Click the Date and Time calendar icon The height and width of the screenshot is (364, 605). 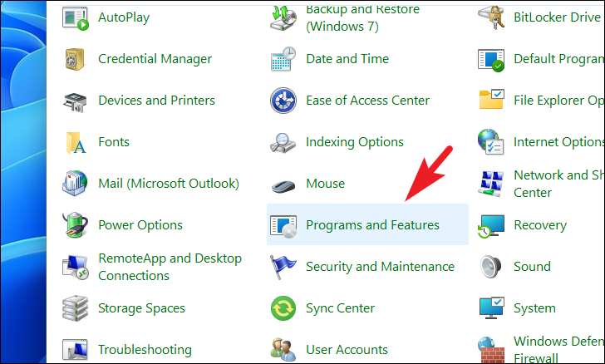pyautogui.click(x=283, y=59)
